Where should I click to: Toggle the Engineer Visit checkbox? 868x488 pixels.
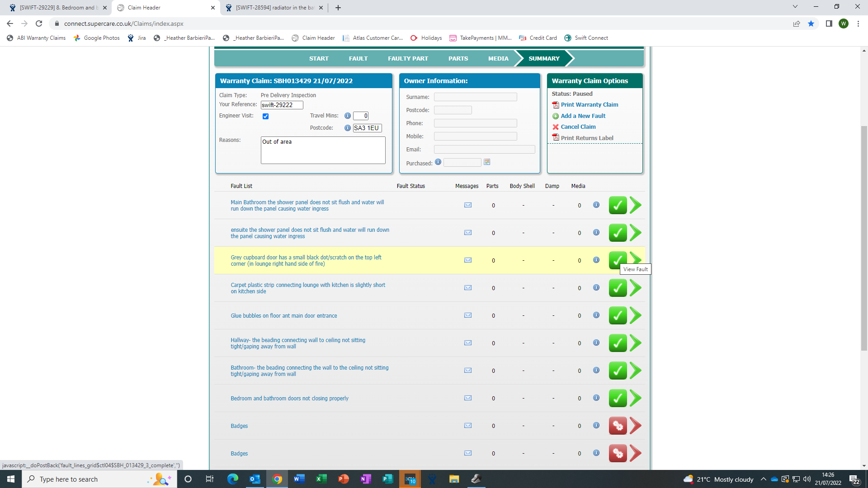(x=266, y=116)
